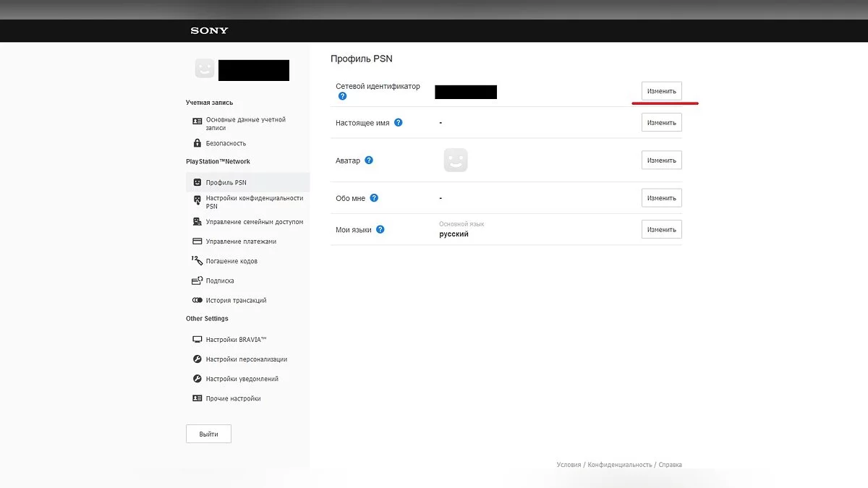
Task: Open help icon next to Настоящее имя
Action: (x=398, y=122)
